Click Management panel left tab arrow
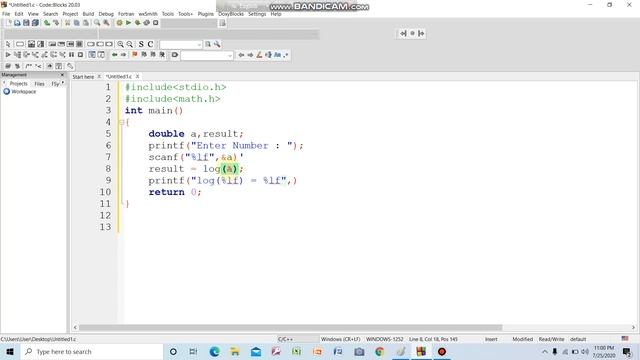Image resolution: width=640 pixels, height=360 pixels. pos(4,83)
